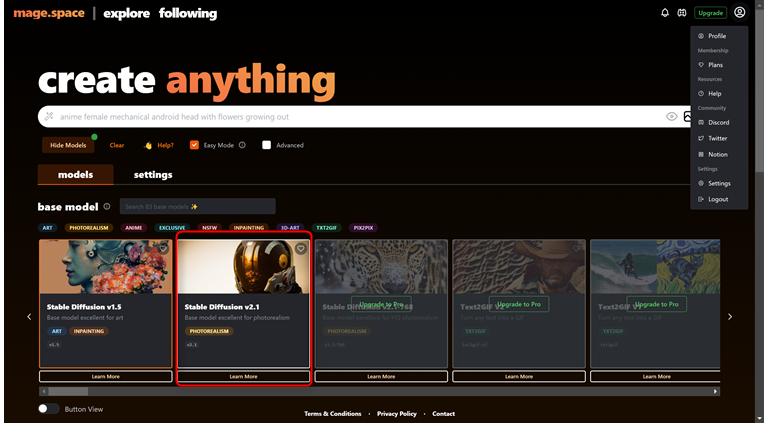768x423 pixels.
Task: Enable the Advanced checkbox
Action: tap(267, 145)
